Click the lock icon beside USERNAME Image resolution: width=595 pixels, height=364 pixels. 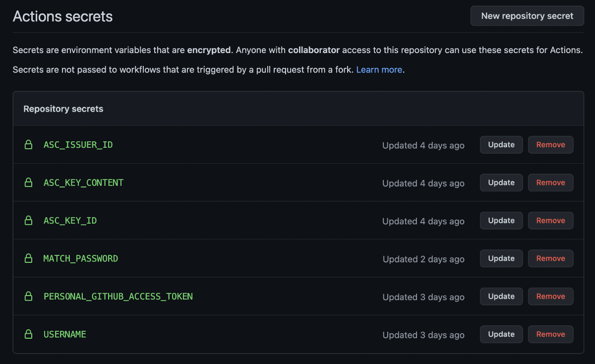29,334
